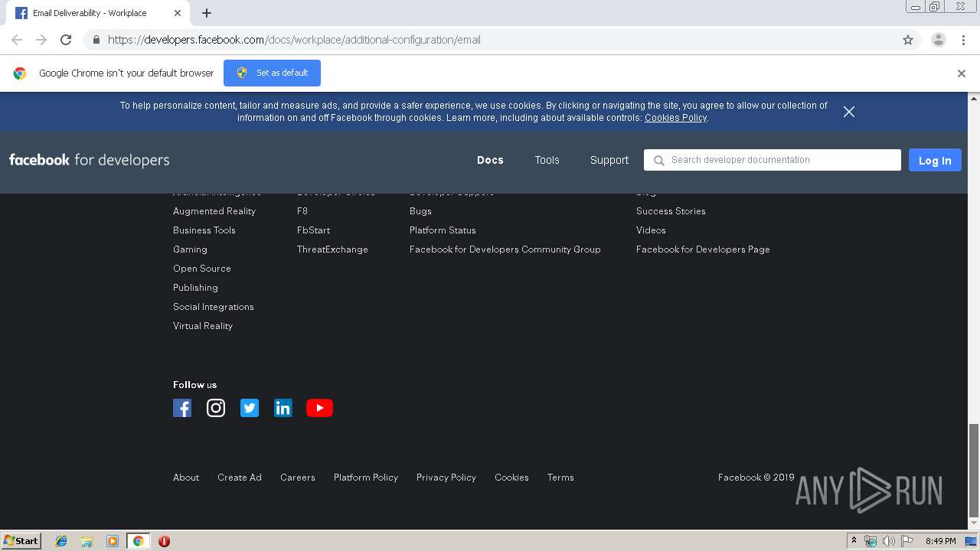Screen dimensions: 980x551
Task: Open the F8 link
Action: click(x=302, y=211)
